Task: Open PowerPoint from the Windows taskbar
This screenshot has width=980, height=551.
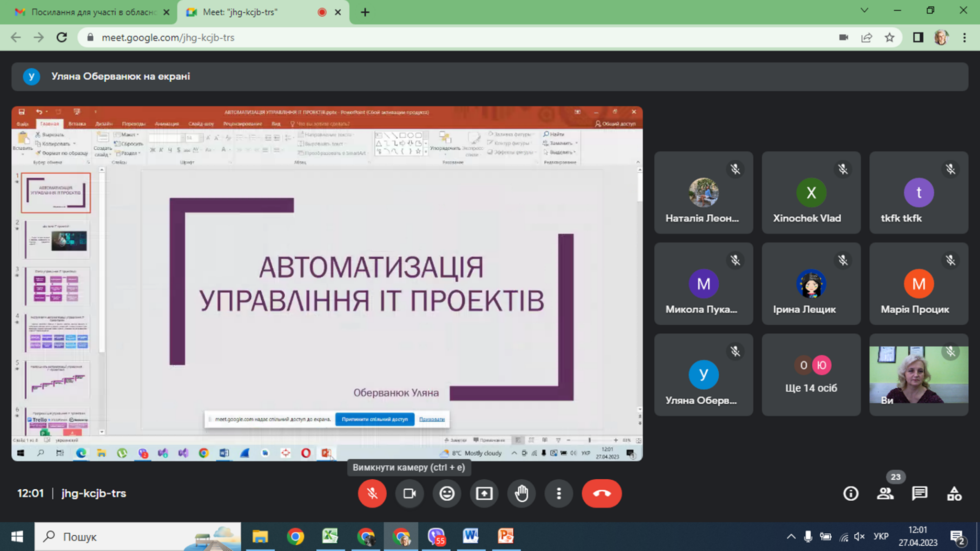Action: pyautogui.click(x=506, y=536)
